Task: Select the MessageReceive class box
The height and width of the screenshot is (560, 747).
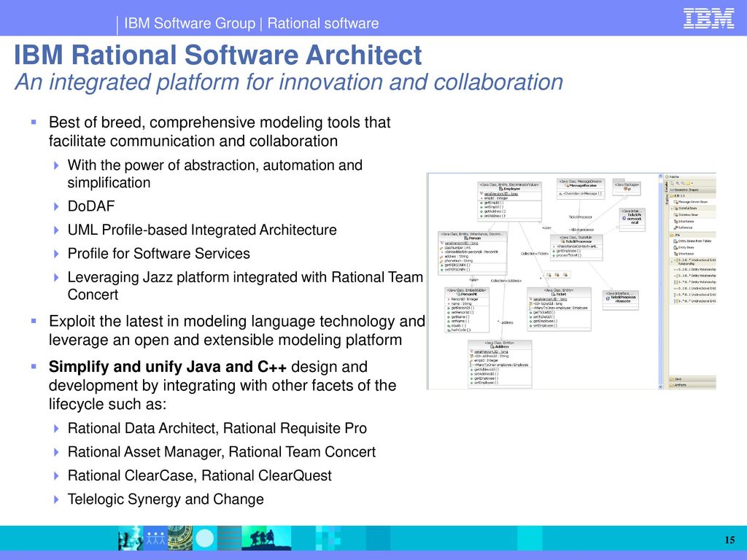Action: point(581,189)
